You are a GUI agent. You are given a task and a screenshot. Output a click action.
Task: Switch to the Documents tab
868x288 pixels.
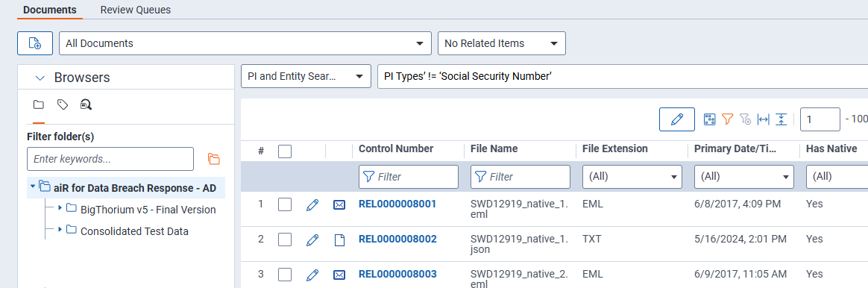click(50, 10)
